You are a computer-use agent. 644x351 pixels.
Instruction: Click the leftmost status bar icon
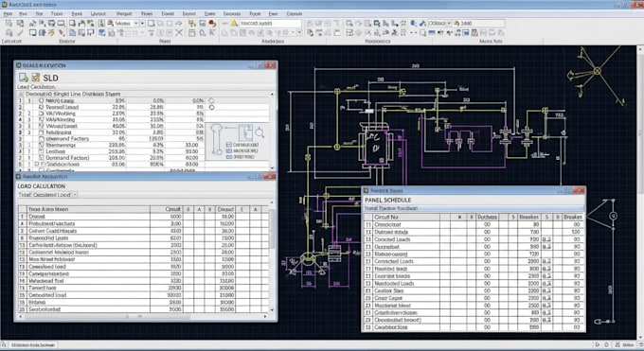coord(4,344)
